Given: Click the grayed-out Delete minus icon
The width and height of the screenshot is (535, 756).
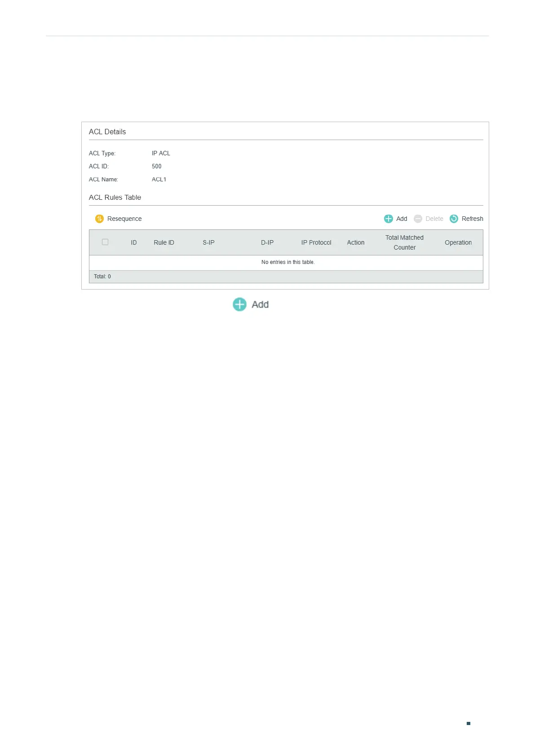Looking at the screenshot, I should [418, 219].
